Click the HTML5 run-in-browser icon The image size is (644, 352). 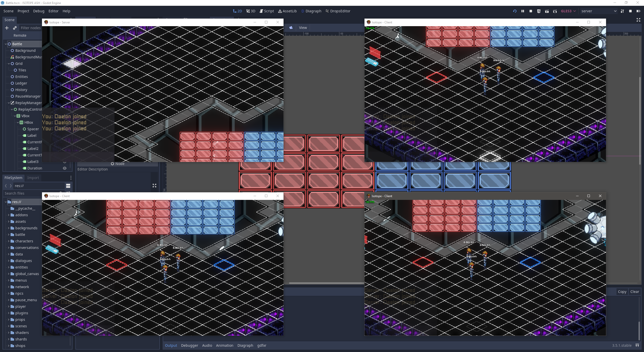pyautogui.click(x=539, y=11)
